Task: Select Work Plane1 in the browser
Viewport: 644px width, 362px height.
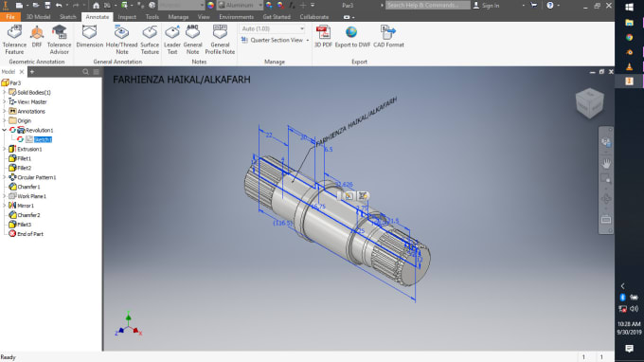Action: [x=31, y=196]
